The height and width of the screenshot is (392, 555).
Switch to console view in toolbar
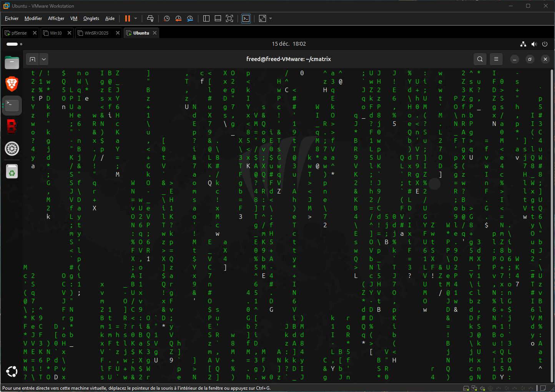246,18
